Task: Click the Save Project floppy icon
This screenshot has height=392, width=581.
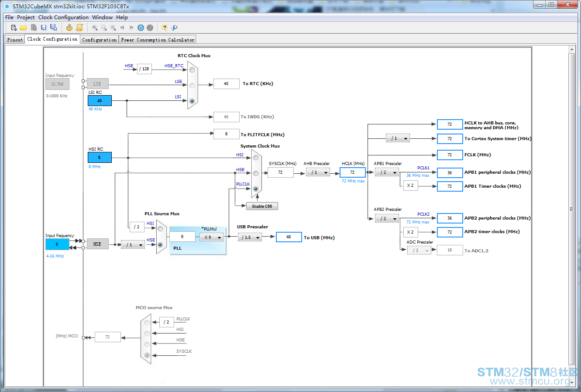Action: 44,28
